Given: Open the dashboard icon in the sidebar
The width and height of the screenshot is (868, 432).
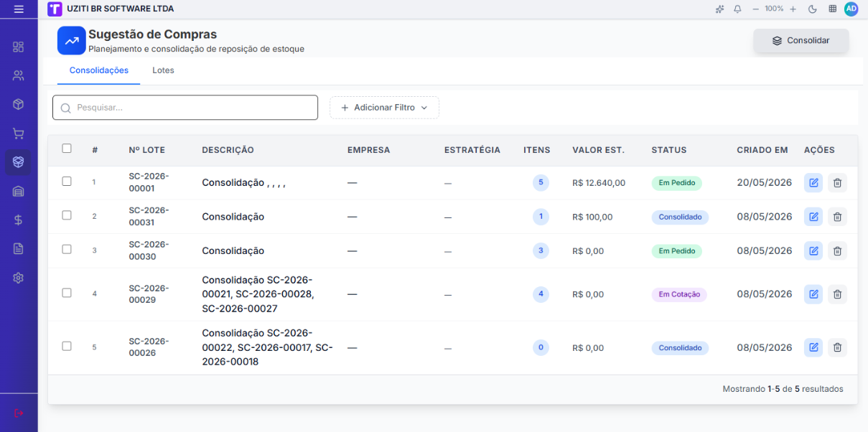Looking at the screenshot, I should tap(19, 47).
